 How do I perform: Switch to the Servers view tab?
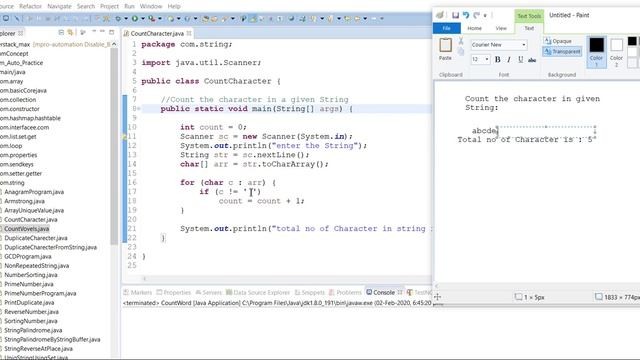coord(208,292)
